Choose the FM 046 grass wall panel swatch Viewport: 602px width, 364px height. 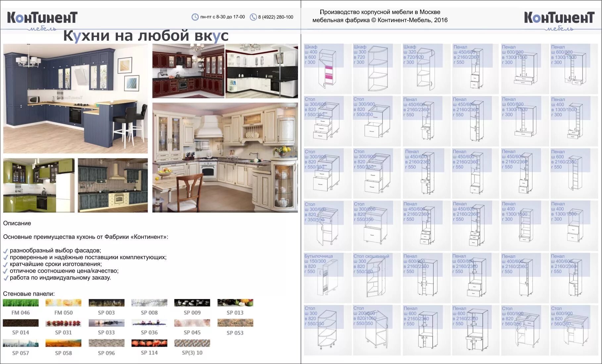pos(21,303)
